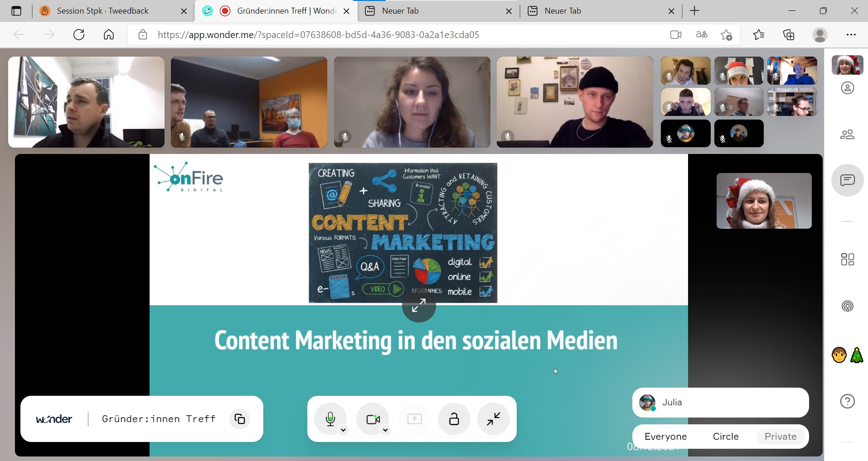Screen dimensions: 868x461
Task: Toggle the circle lock button
Action: 454,419
